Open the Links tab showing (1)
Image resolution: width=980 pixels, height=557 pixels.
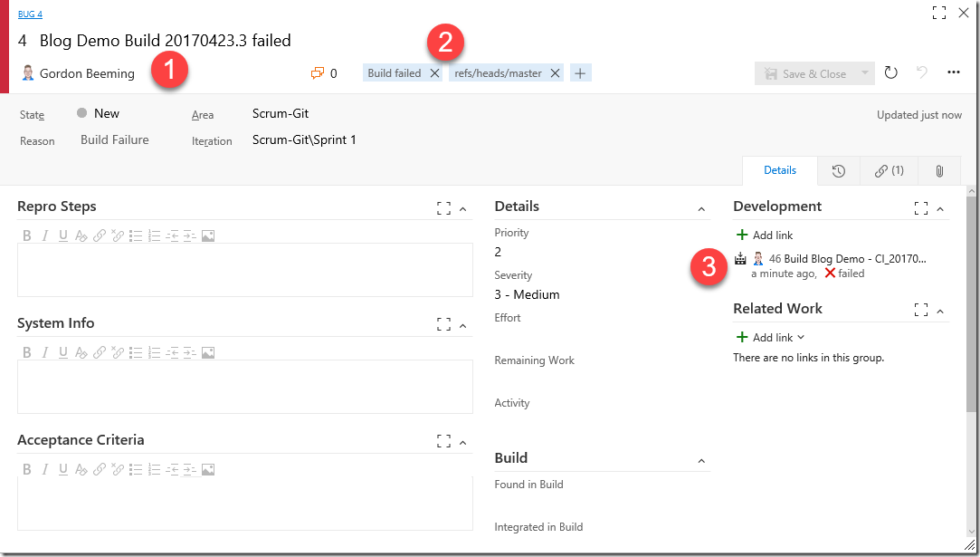[890, 171]
